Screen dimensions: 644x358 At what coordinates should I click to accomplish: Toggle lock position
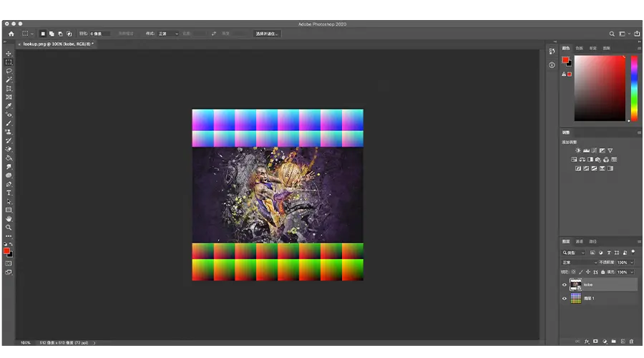click(x=588, y=271)
